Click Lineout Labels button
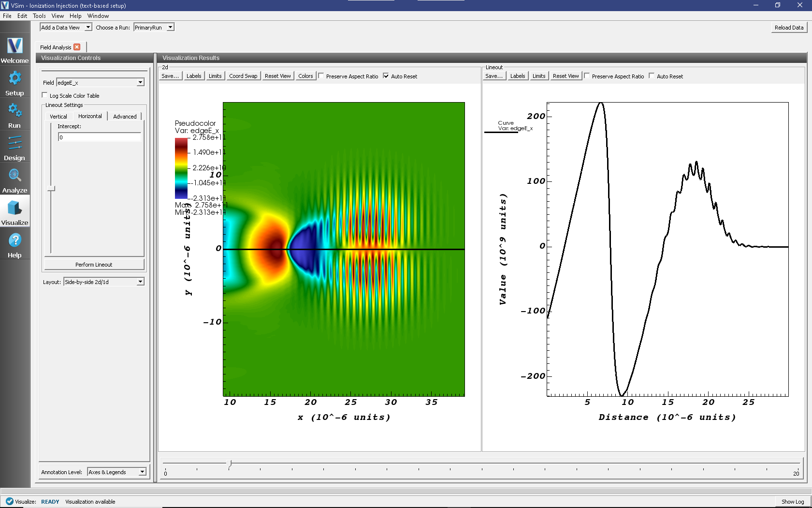 coord(518,76)
